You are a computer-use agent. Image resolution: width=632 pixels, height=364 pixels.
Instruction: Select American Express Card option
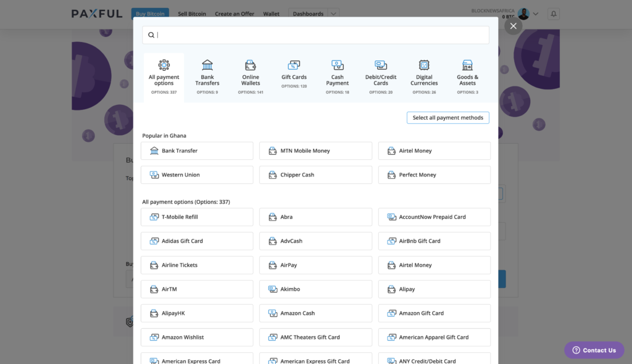pos(197,359)
